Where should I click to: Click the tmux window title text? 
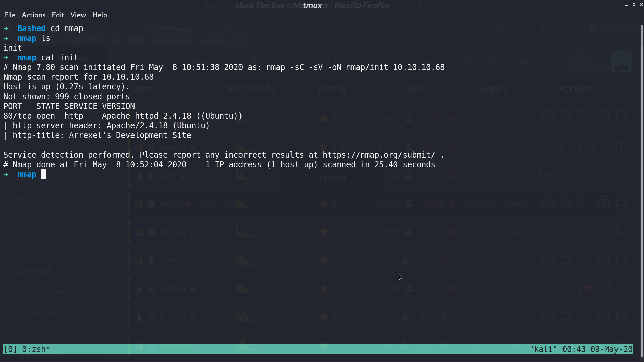312,5
